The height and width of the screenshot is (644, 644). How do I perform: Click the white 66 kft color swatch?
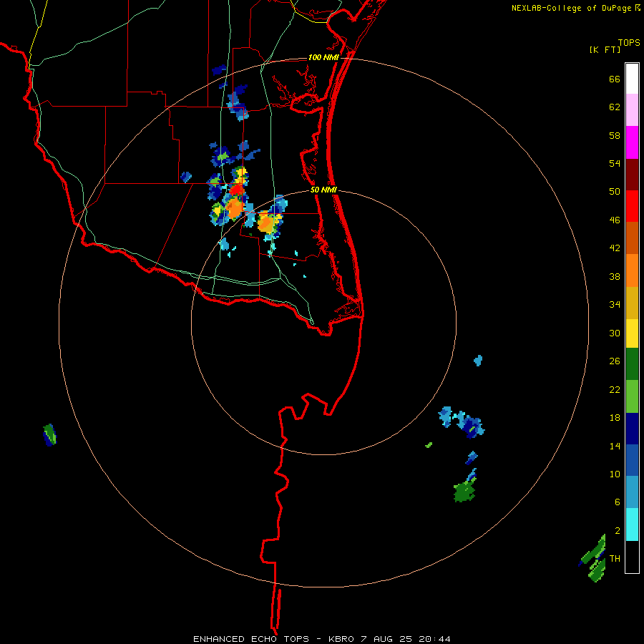632,79
